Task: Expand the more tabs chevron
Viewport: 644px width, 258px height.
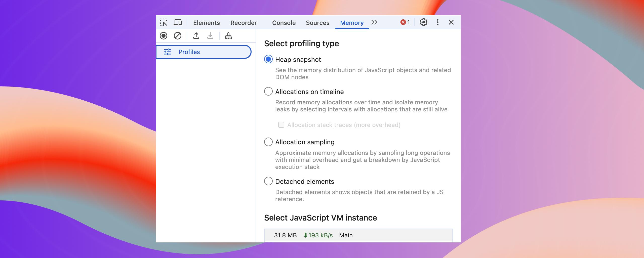Action: click(374, 22)
